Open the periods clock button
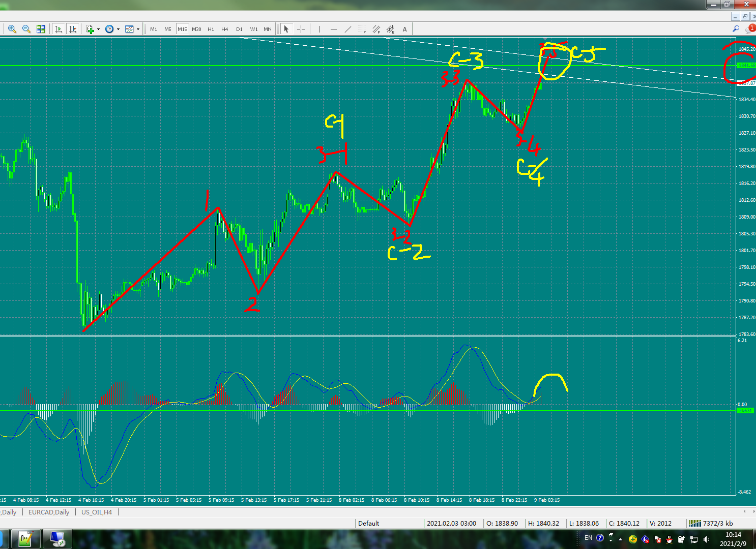756x549 pixels. pyautogui.click(x=109, y=29)
